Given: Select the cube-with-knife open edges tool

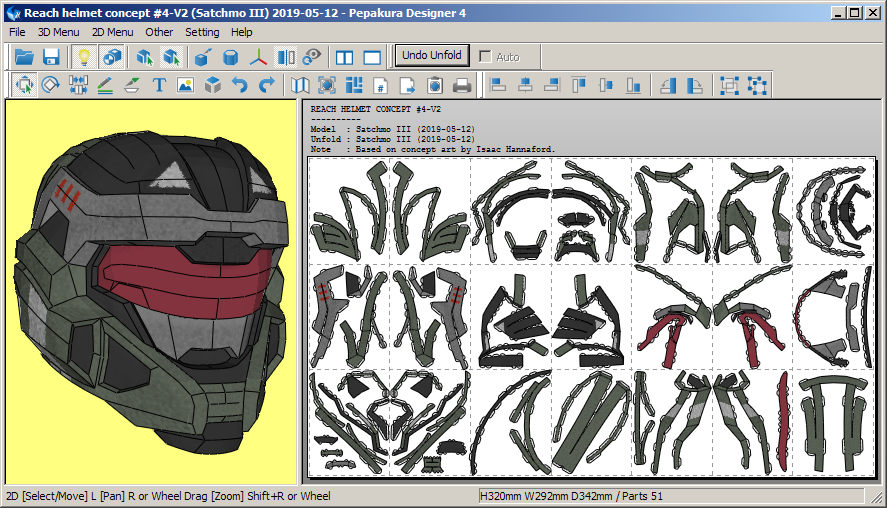Looking at the screenshot, I should coord(203,57).
